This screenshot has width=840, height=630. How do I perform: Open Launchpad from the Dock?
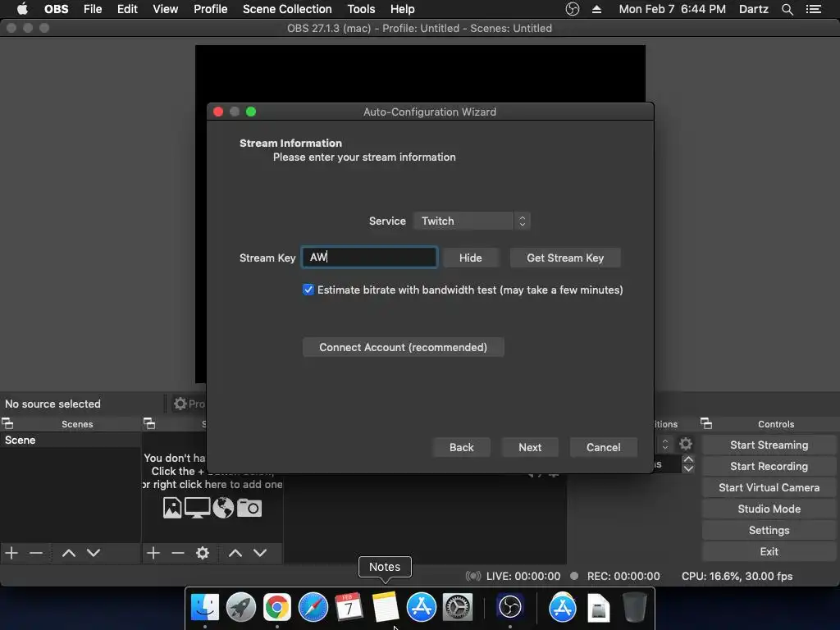[x=241, y=607]
